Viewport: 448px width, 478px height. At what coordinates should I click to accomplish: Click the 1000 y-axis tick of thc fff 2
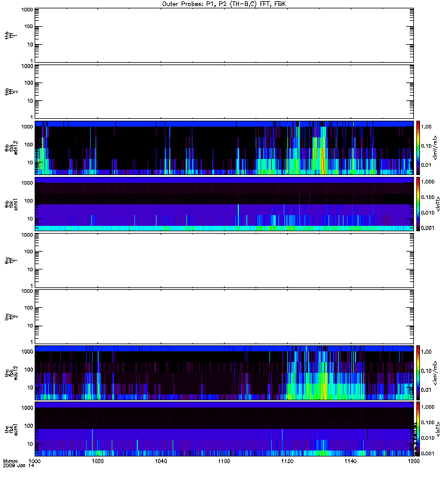pos(27,291)
